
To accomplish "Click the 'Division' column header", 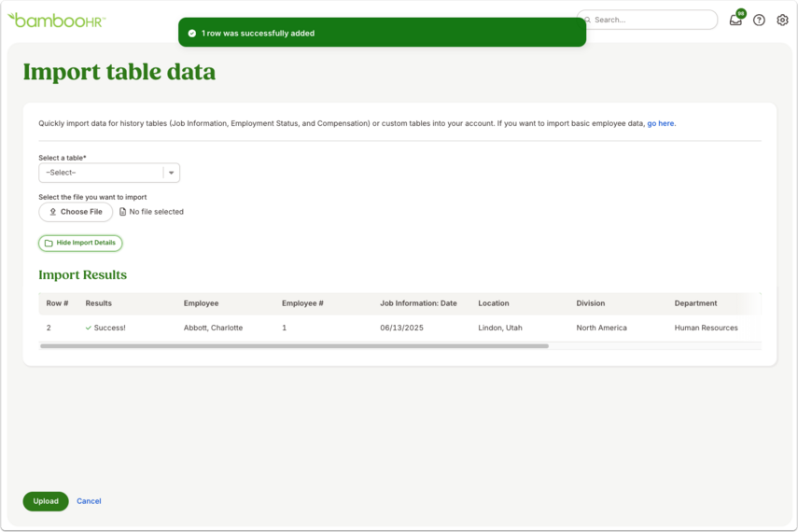I will [x=591, y=303].
